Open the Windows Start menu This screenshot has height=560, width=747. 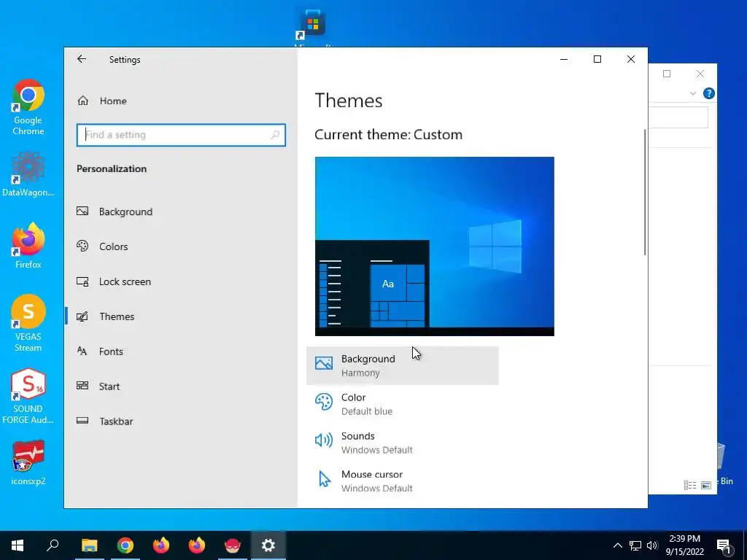[18, 545]
